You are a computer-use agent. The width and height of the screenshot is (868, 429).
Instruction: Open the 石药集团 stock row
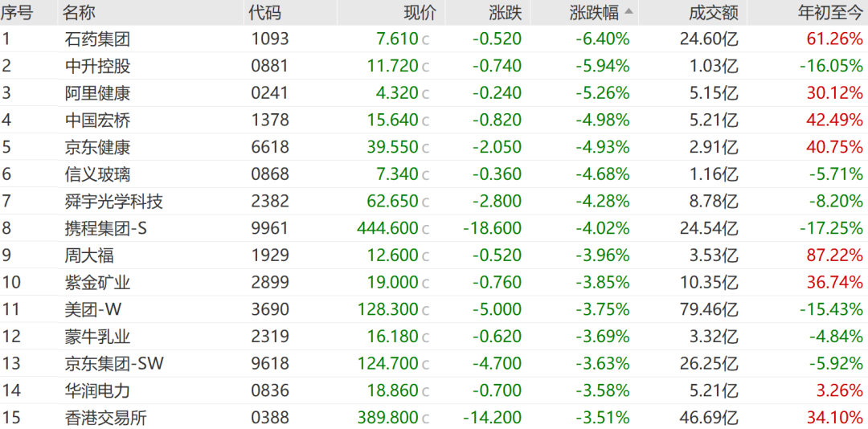click(x=97, y=39)
